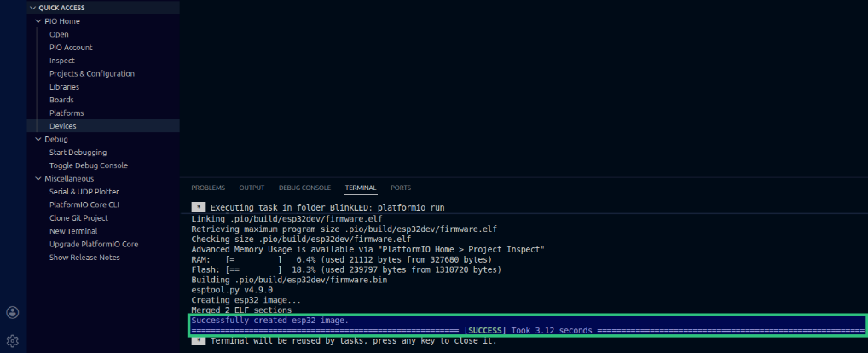Viewport: 868px width, 353px height.
Task: Collapse the Debug tree group
Action: [x=38, y=139]
